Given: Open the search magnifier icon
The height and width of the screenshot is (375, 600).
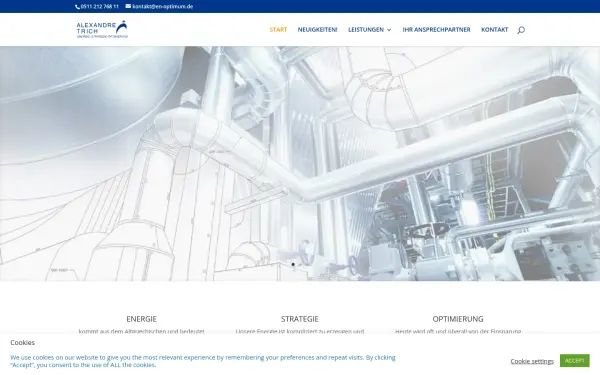Looking at the screenshot, I should pos(521,30).
